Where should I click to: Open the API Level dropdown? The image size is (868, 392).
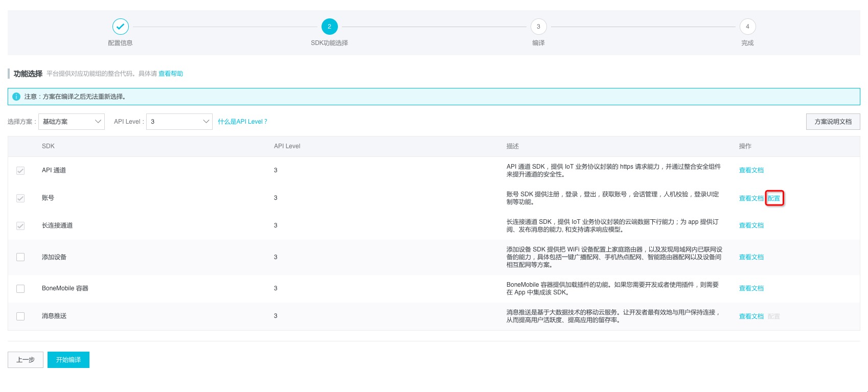pyautogui.click(x=179, y=122)
